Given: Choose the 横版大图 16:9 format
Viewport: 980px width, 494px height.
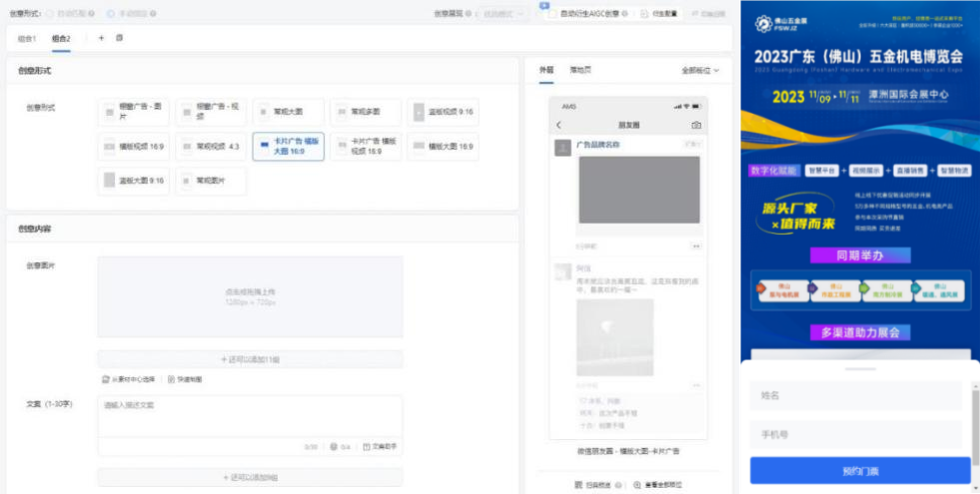Looking at the screenshot, I should (x=444, y=146).
